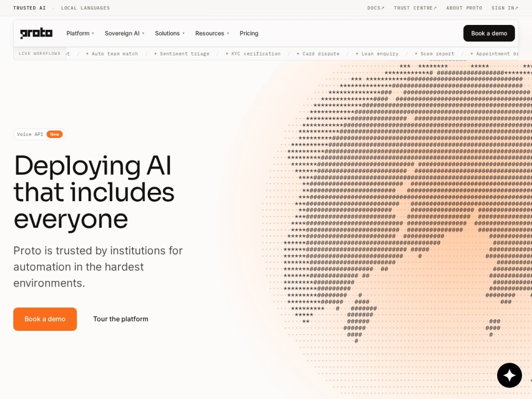Expand the Platform menu

tap(80, 33)
